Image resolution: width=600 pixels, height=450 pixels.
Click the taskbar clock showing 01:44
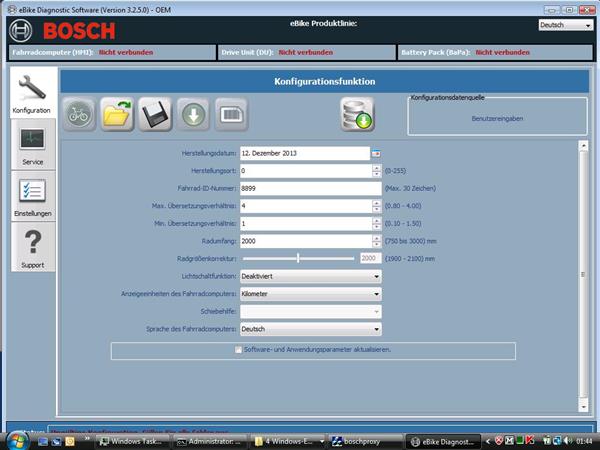pyautogui.click(x=584, y=442)
